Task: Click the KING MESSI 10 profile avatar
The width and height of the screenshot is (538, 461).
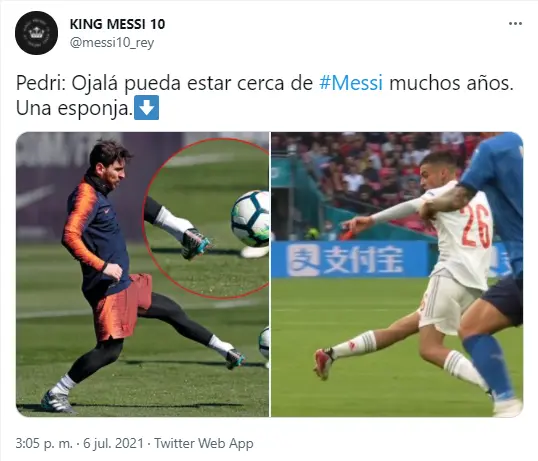Action: (x=36, y=33)
